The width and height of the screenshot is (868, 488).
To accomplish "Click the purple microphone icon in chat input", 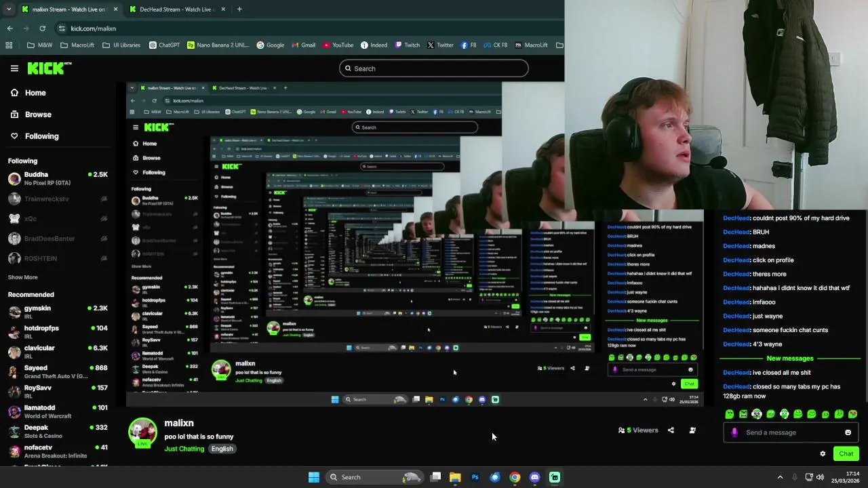I will click(734, 432).
